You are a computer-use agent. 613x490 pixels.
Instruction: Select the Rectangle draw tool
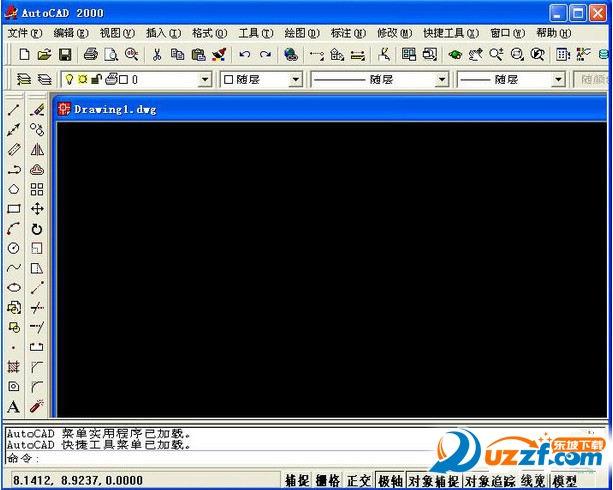tap(14, 209)
